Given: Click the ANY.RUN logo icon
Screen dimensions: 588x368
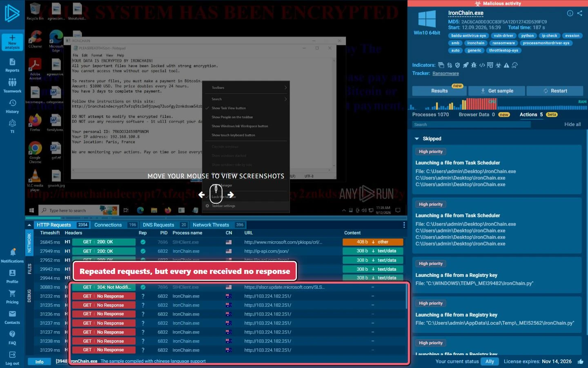Looking at the screenshot, I should [x=12, y=13].
